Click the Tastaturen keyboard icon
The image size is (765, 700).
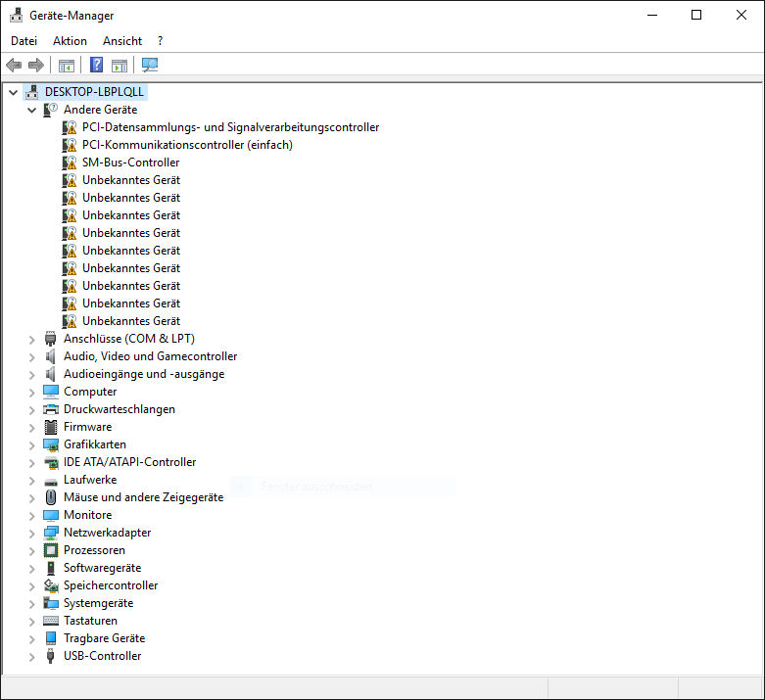[51, 621]
